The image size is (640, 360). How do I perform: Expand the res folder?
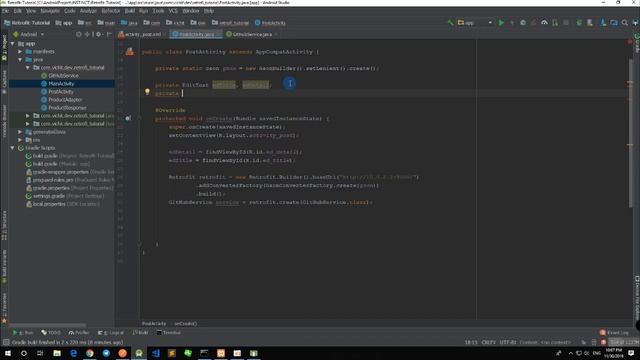(20, 140)
